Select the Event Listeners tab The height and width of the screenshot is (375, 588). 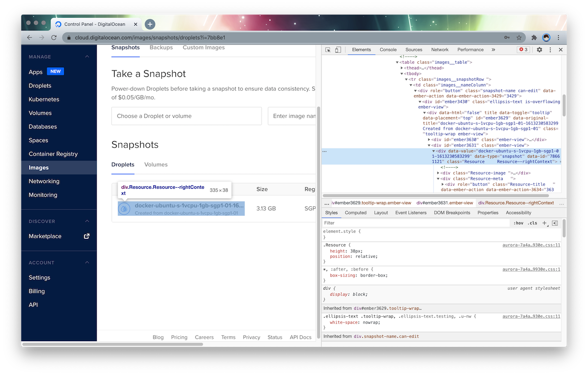411,213
